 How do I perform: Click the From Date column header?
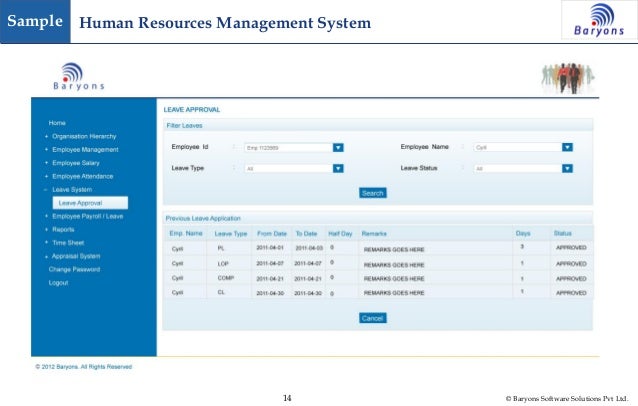click(272, 234)
